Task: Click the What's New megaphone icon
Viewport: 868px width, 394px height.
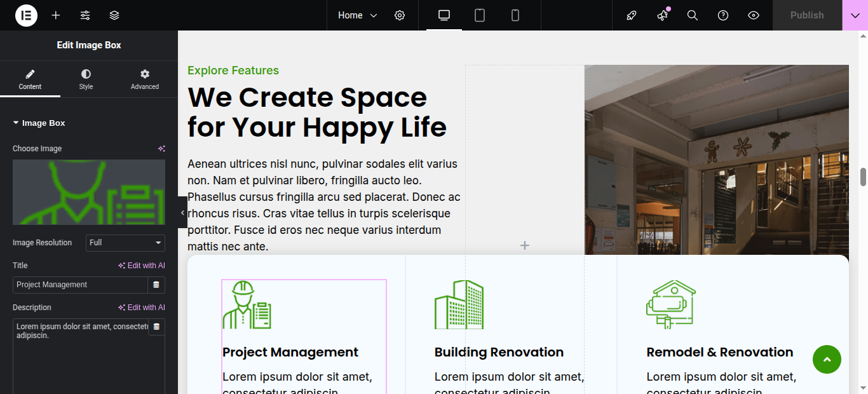Action: coord(663,15)
